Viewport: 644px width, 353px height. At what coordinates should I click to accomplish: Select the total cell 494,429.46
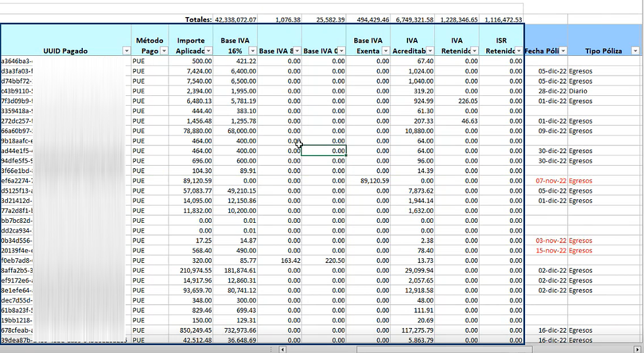click(369, 20)
